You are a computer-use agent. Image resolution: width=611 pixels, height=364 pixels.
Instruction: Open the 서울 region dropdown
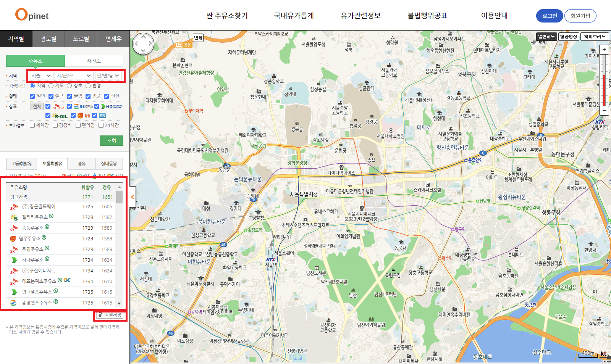(x=41, y=76)
